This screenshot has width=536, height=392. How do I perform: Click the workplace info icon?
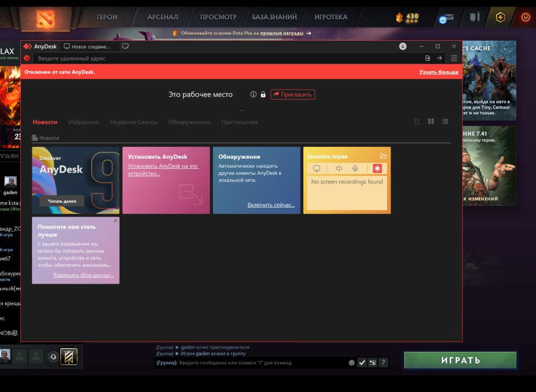coord(254,94)
